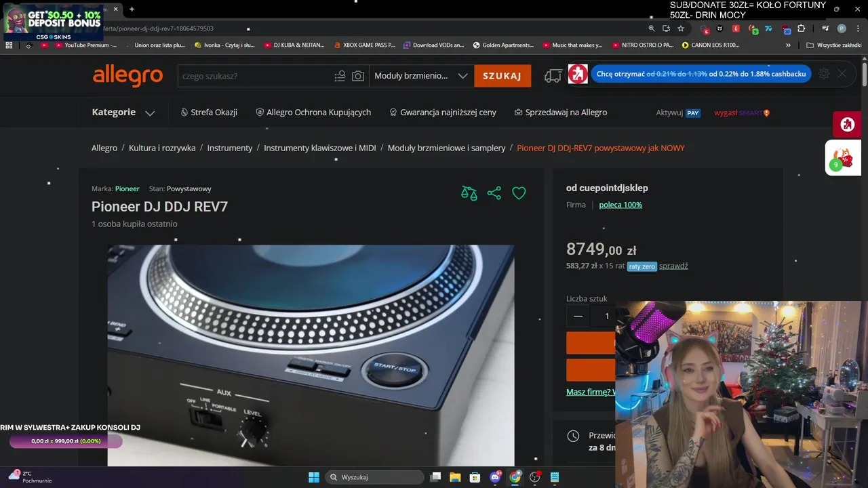The height and width of the screenshot is (488, 868).
Task: Open a new browser tab
Action: click(x=132, y=9)
